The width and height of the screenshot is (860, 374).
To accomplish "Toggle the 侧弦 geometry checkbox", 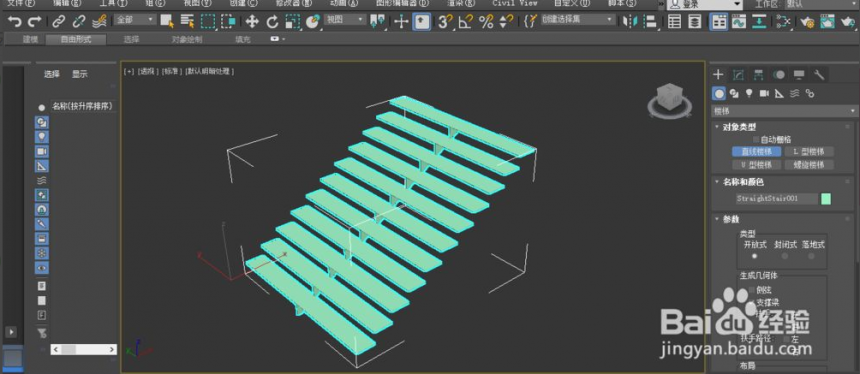I will point(751,290).
